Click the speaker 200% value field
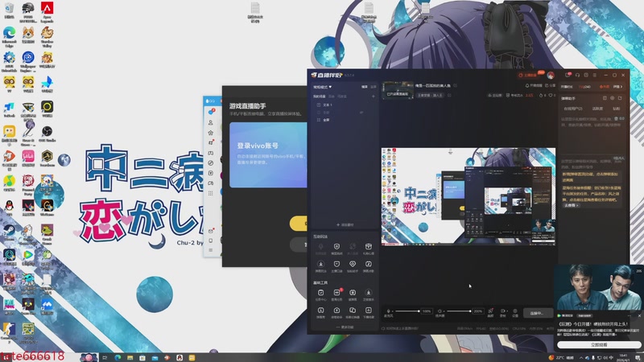 coord(478,311)
